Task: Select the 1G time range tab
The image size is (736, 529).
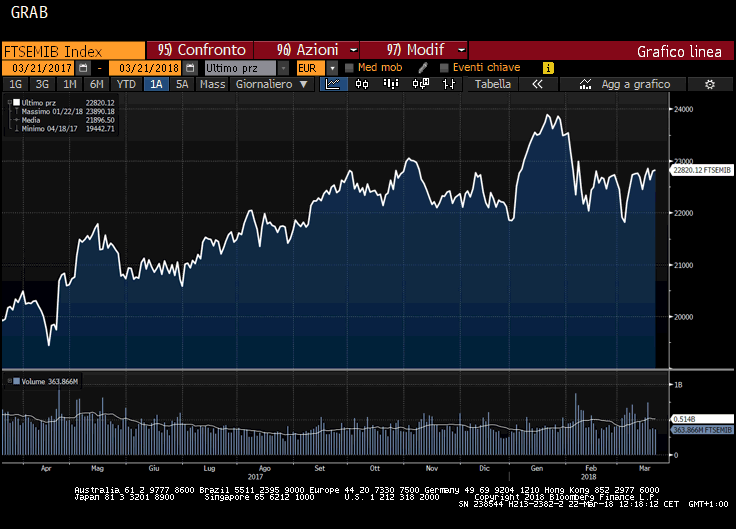Action: tap(15, 84)
